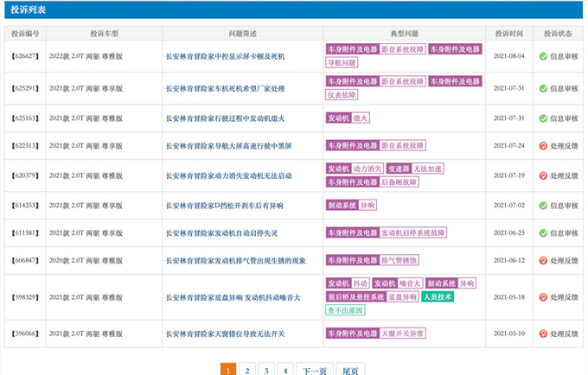
Task: Go to page 1 of complaints
Action: click(x=228, y=370)
